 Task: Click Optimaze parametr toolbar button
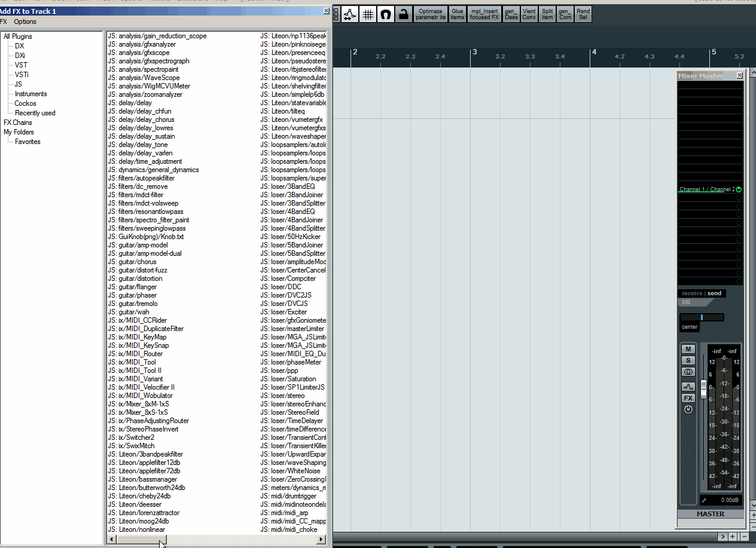pos(431,14)
